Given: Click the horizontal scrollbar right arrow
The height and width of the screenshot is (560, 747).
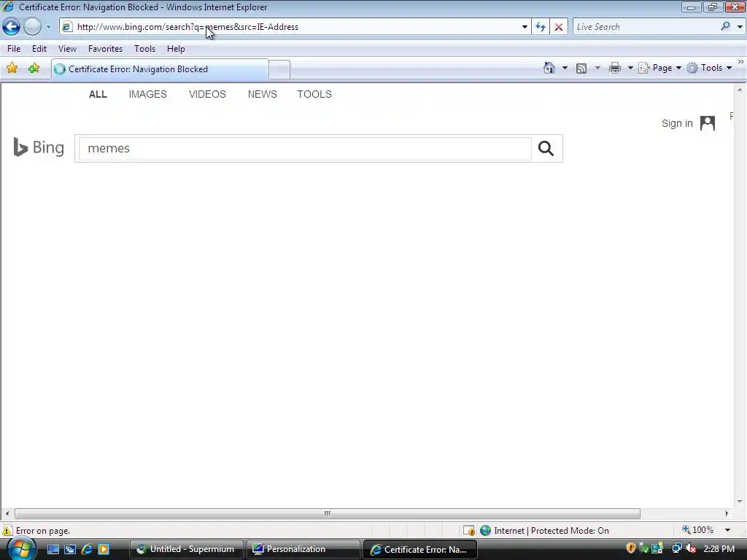Looking at the screenshot, I should pos(727,513).
